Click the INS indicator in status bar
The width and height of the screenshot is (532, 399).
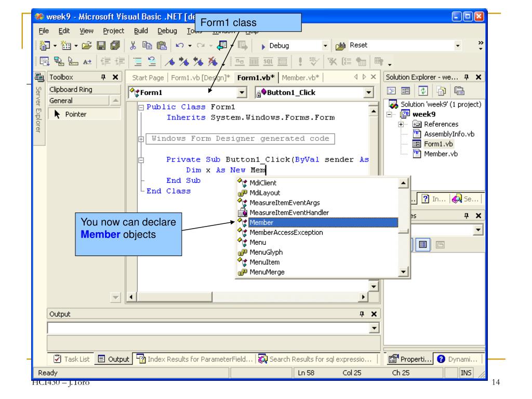pyautogui.click(x=466, y=373)
